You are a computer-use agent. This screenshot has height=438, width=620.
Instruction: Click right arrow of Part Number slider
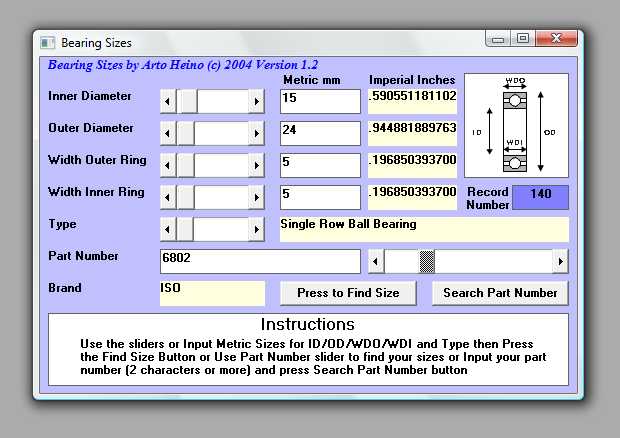(x=559, y=261)
